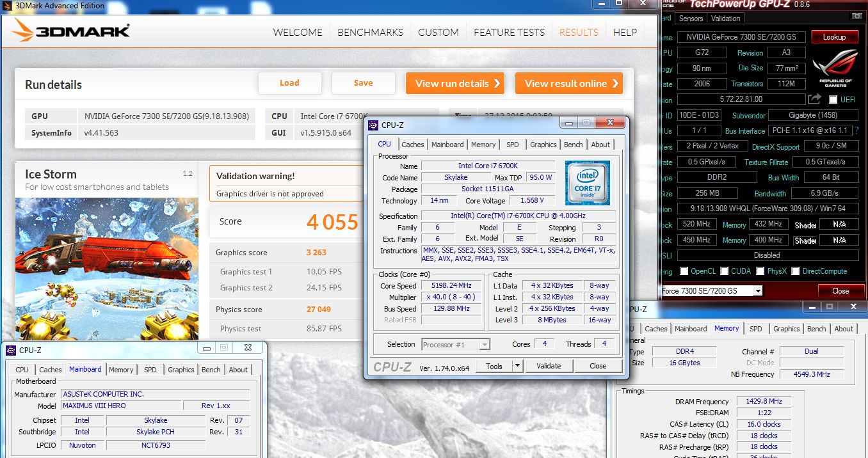Click the Physics score value 27 049
The width and height of the screenshot is (868, 458).
coord(319,310)
